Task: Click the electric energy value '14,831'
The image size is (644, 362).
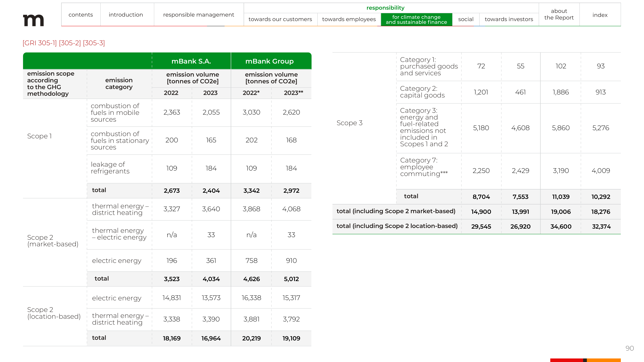Action: tap(171, 298)
